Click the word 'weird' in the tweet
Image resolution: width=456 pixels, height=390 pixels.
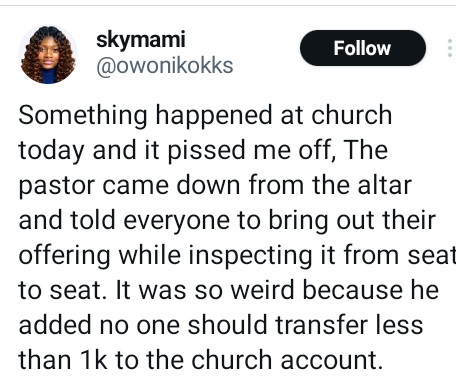(x=262, y=290)
